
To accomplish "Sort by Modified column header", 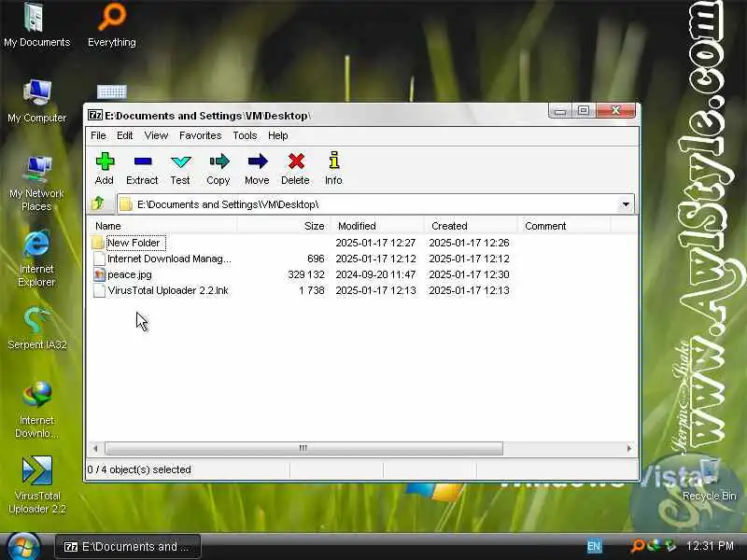I will click(x=377, y=226).
